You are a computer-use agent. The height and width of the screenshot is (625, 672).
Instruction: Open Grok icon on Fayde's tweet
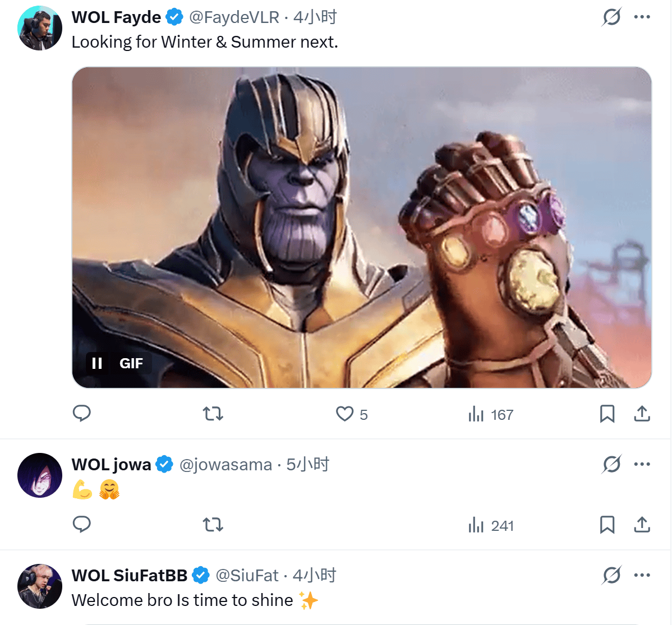(611, 17)
